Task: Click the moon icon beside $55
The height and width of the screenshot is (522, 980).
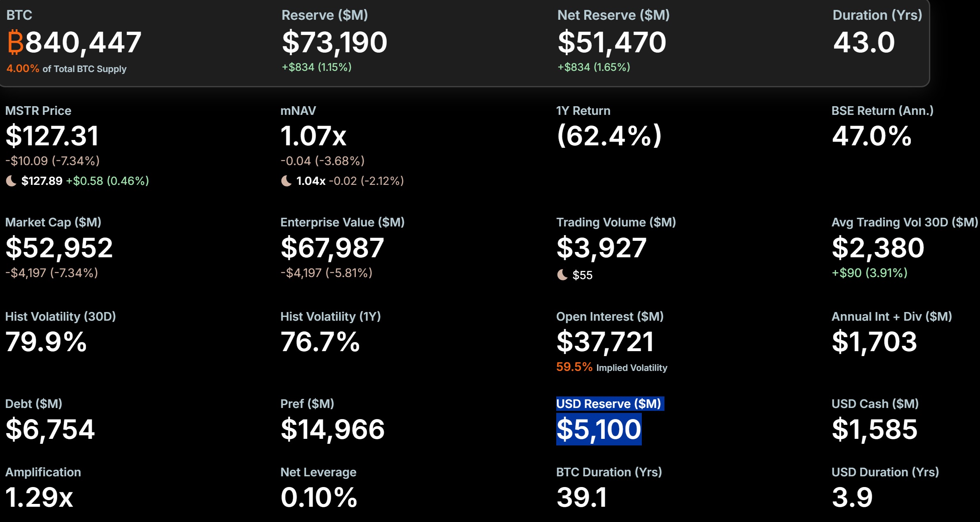Action: click(x=562, y=275)
